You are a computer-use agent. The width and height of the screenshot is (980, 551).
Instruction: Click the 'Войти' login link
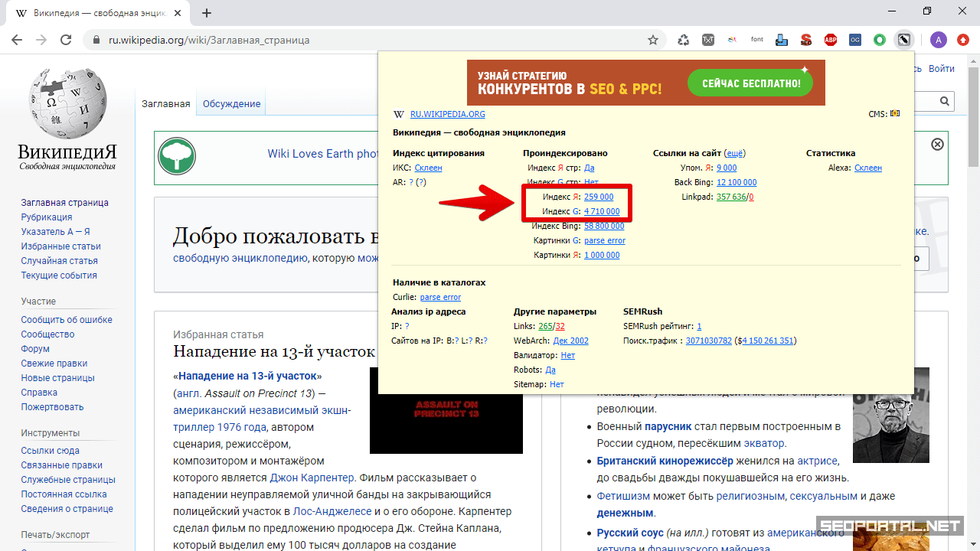pyautogui.click(x=941, y=69)
